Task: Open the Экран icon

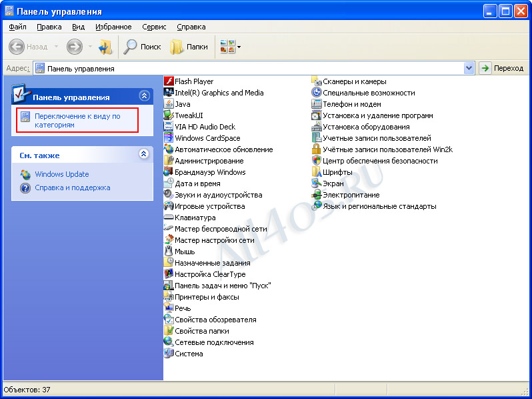Action: 317,183
